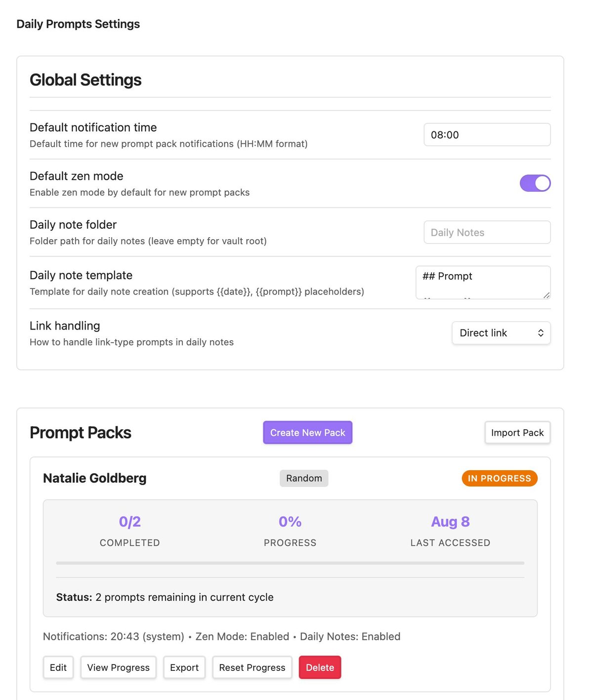Toggle the Default zen mode switch off
Screen dimensions: 593x700
point(535,183)
